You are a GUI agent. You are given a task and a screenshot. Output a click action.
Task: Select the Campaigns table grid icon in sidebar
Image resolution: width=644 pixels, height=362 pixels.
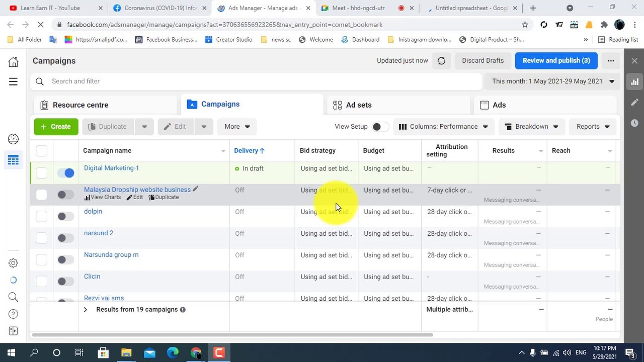coord(13,160)
